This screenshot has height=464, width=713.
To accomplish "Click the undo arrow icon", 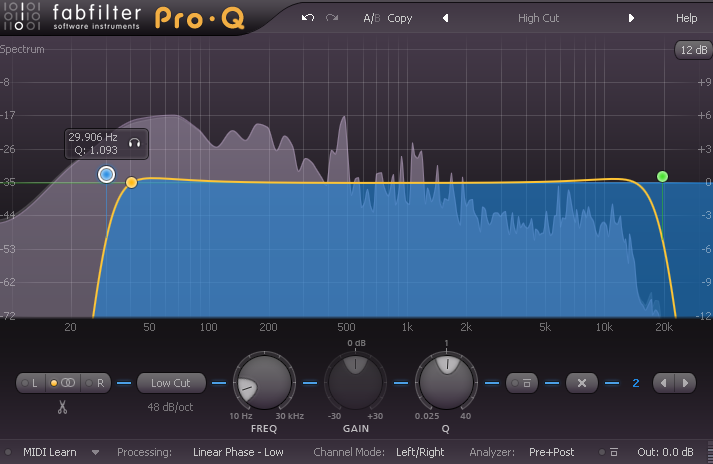I will point(308,18).
